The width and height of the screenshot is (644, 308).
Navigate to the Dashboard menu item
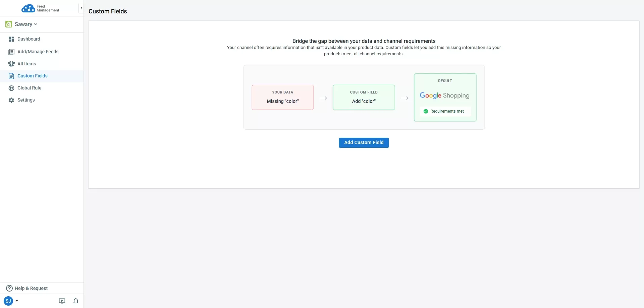click(29, 39)
